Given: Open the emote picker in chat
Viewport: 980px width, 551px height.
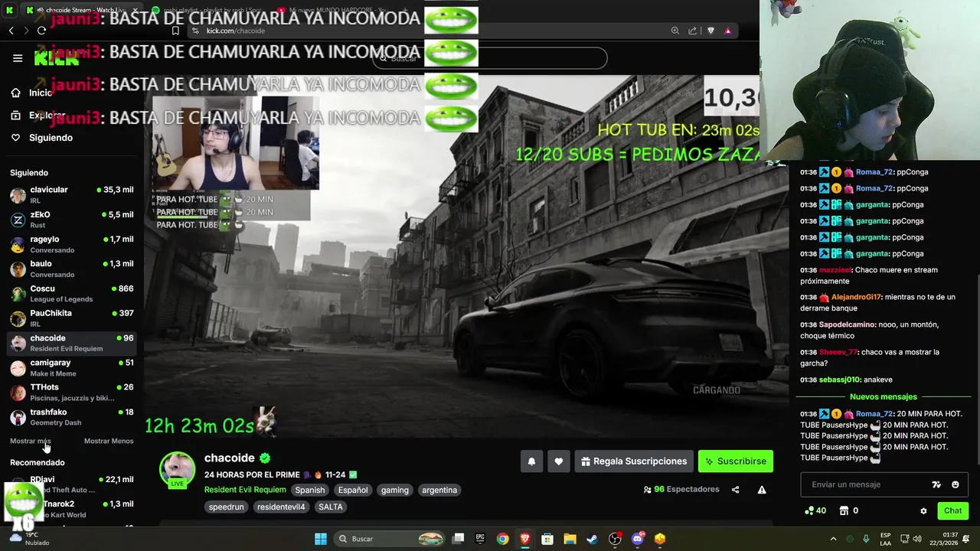Looking at the screenshot, I should click(x=955, y=484).
